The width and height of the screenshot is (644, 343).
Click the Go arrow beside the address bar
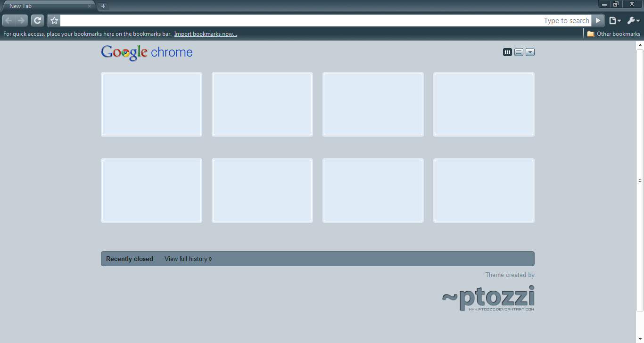coord(598,21)
